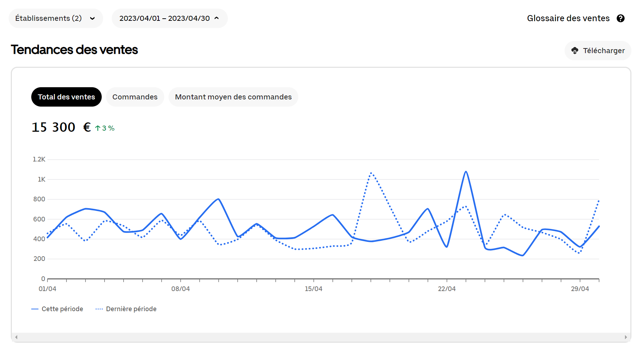Click the solid line peak after 22/04
The image size is (644, 351).
coord(466,172)
